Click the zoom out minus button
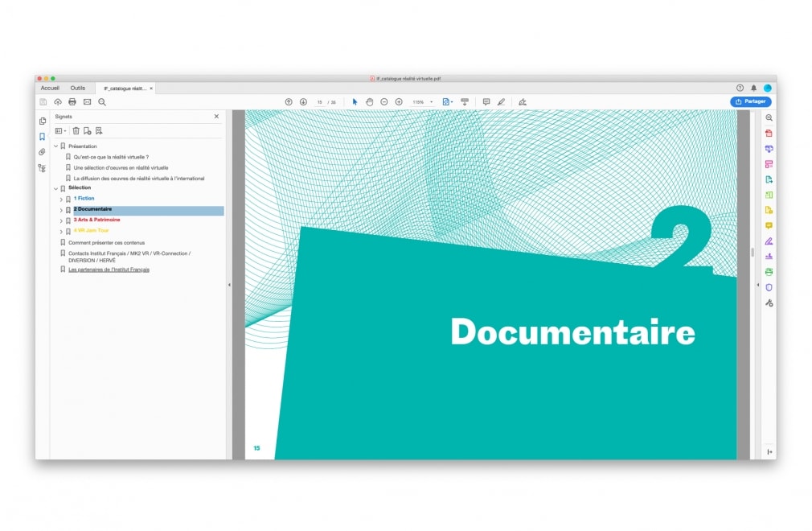This screenshot has height=531, width=812. [384, 102]
